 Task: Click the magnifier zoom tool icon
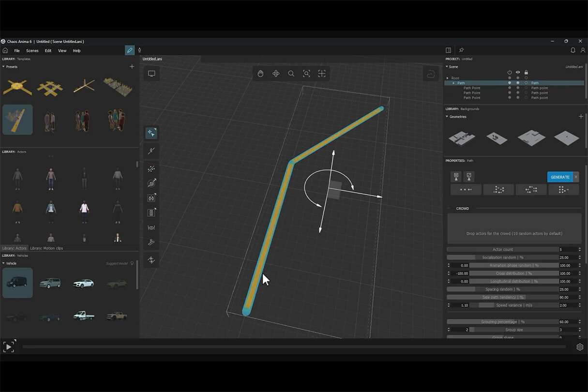(291, 74)
